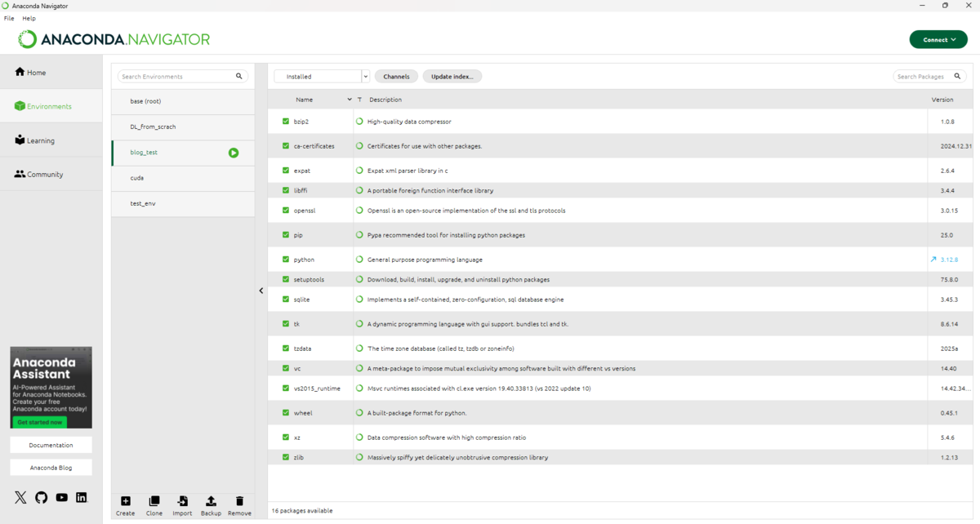Click the search icon in Search Environments

(239, 76)
